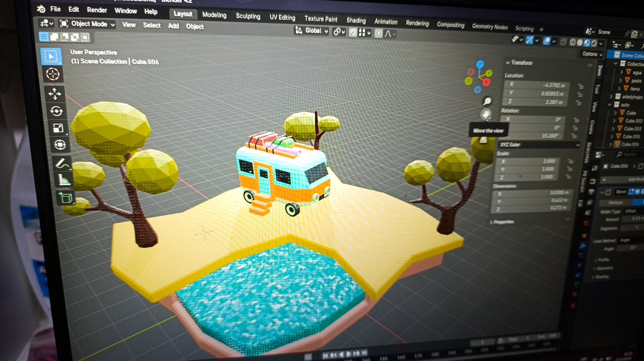
Task: Click the red X axis gizmo ball
Action: [486, 82]
